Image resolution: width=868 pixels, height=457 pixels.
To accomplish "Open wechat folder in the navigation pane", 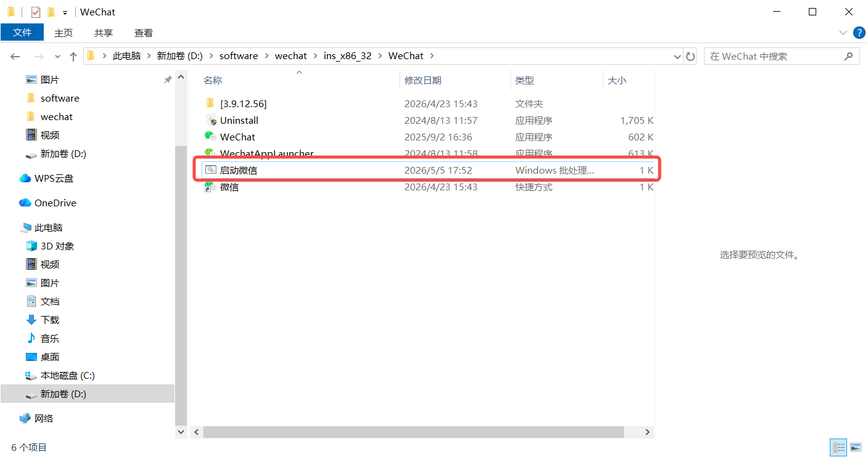I will pyautogui.click(x=57, y=116).
